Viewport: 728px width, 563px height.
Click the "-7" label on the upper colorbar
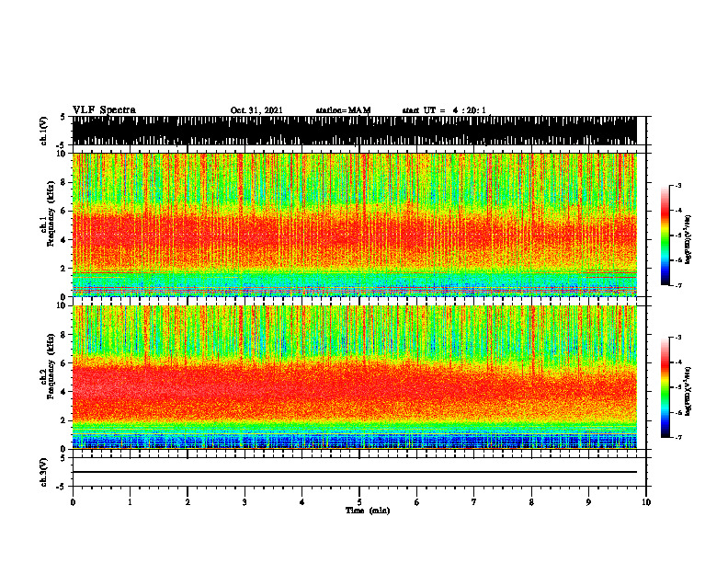click(678, 285)
